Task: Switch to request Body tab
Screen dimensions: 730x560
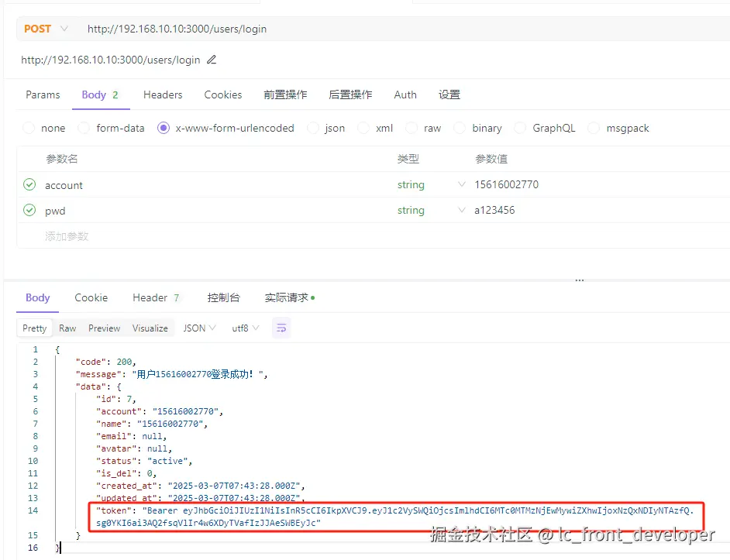Action: point(101,95)
